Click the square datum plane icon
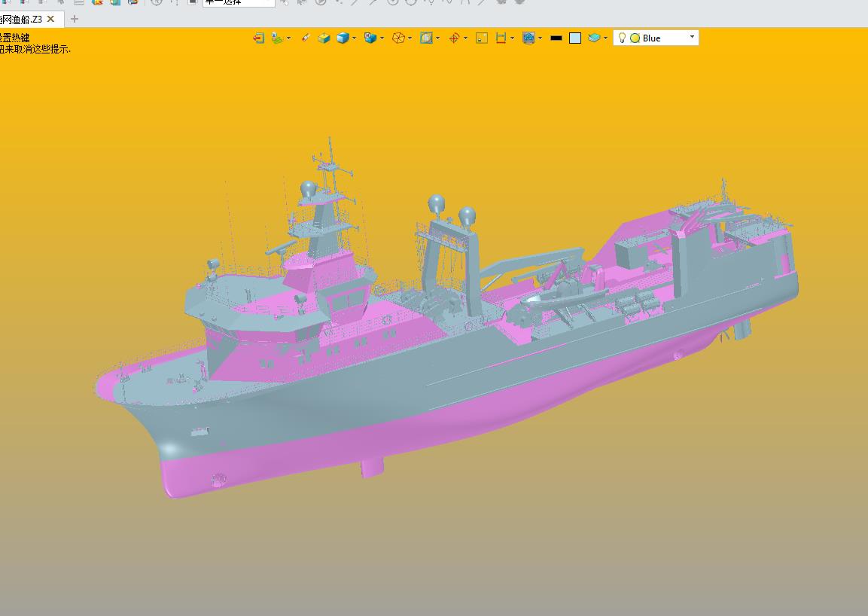Viewport: 868px width, 616px height. [x=482, y=38]
